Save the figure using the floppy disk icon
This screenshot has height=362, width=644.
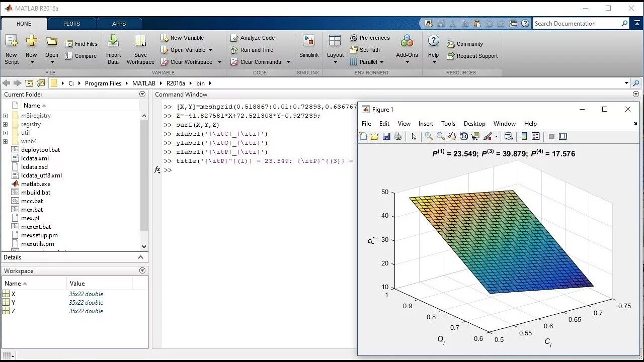tap(386, 136)
